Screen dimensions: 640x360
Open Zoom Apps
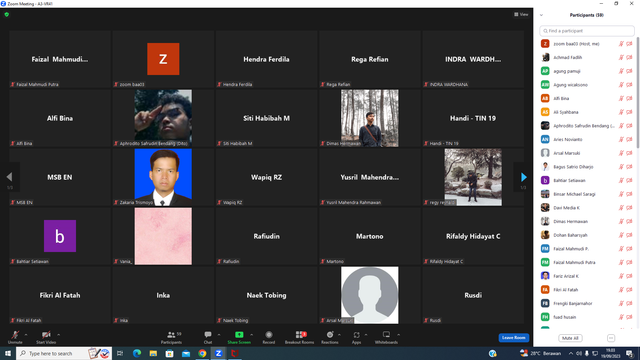[x=356, y=337]
